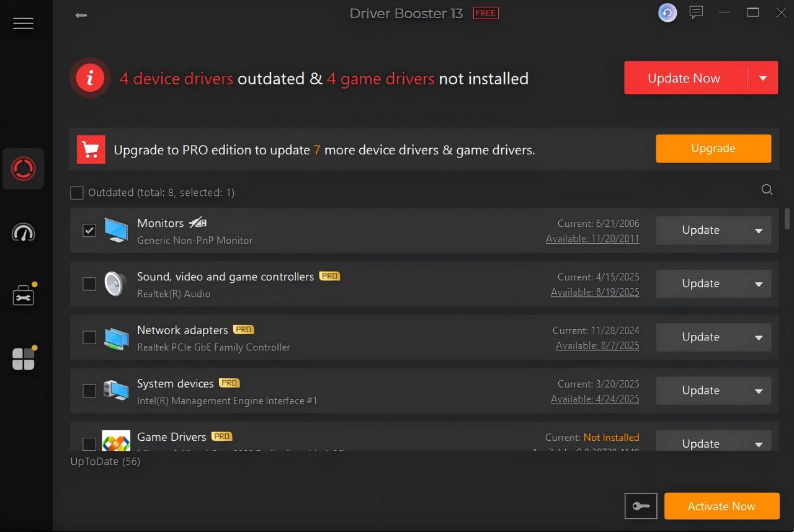Viewport: 794px width, 532px height.
Task: Search drivers with the magnifier icon
Action: tap(767, 190)
